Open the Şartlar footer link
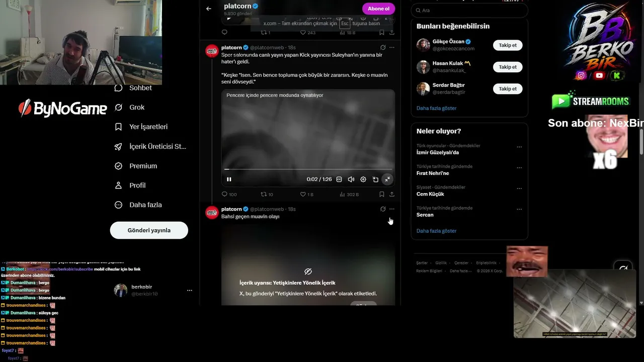The width and height of the screenshot is (644, 362). tap(422, 263)
